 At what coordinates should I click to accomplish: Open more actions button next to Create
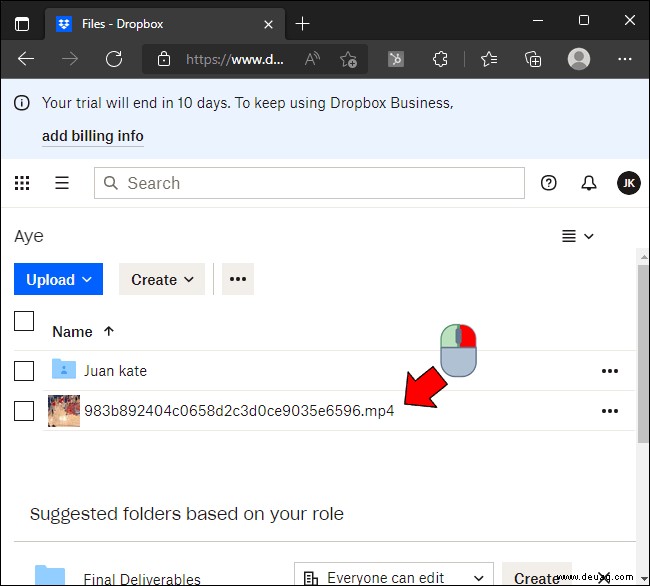(238, 279)
